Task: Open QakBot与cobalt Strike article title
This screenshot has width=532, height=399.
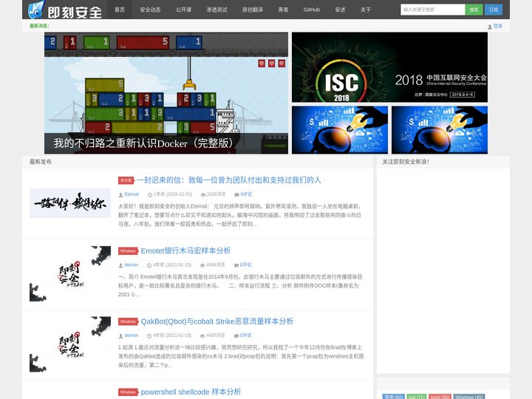Action: click(217, 321)
